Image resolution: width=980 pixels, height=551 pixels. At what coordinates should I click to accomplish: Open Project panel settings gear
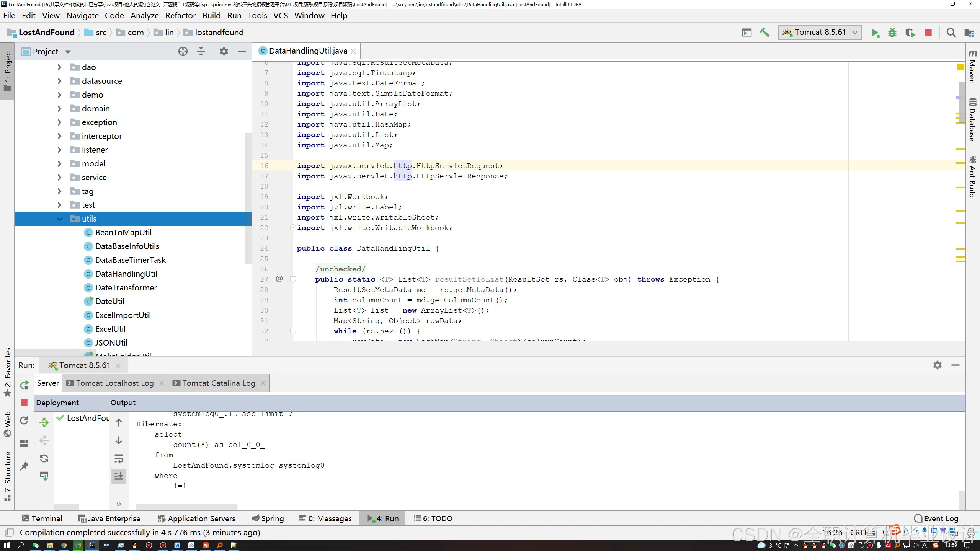pos(224,52)
